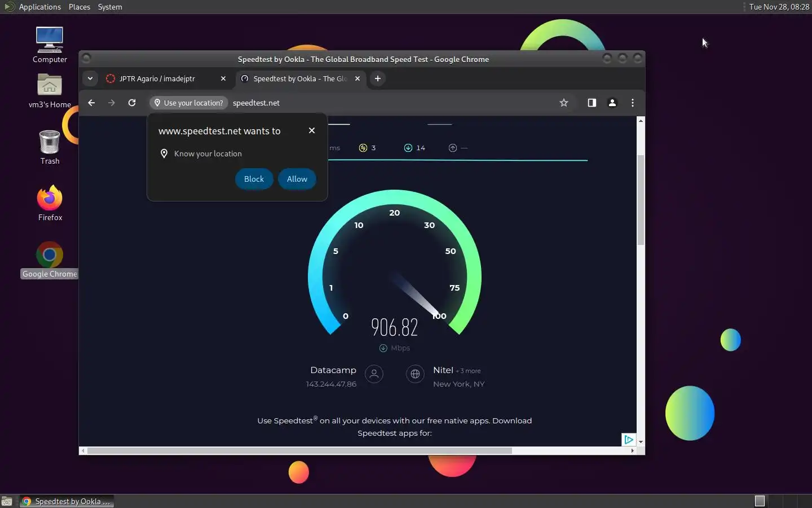Click the user icon next to Datacamp
The height and width of the screenshot is (508, 812).
[x=374, y=374]
